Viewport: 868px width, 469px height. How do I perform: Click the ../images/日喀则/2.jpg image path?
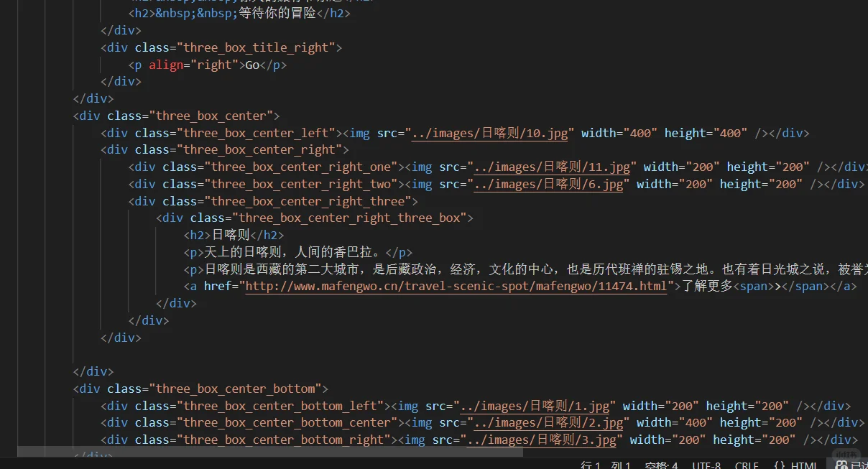[551, 422]
